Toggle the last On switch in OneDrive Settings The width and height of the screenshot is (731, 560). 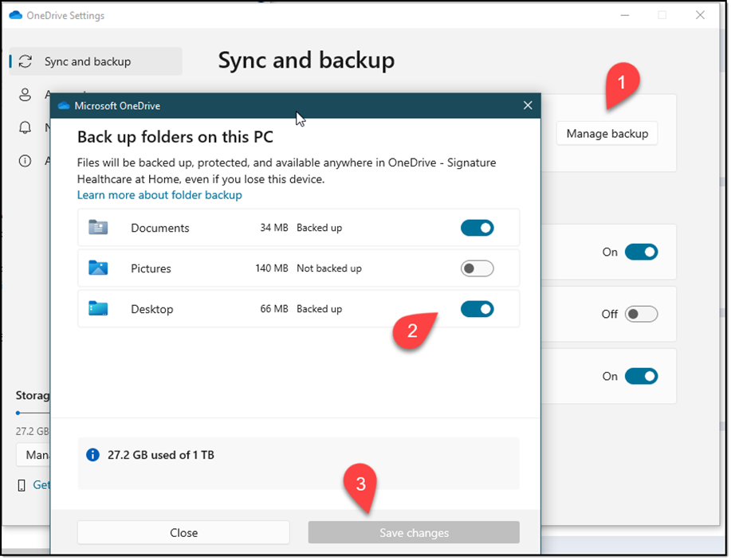click(x=642, y=377)
